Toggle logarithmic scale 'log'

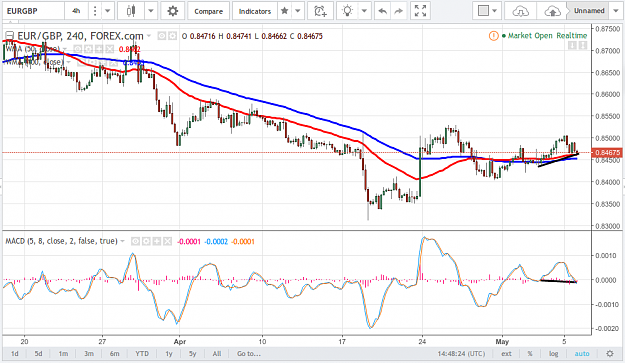coord(553,353)
